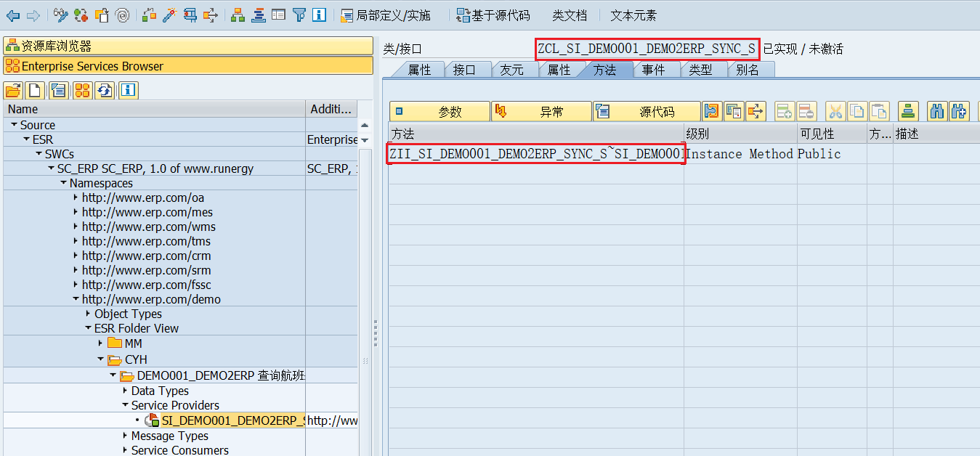The image size is (980, 456).
Task: Select the ZII_SI_DEMO001 method cell
Action: point(536,154)
